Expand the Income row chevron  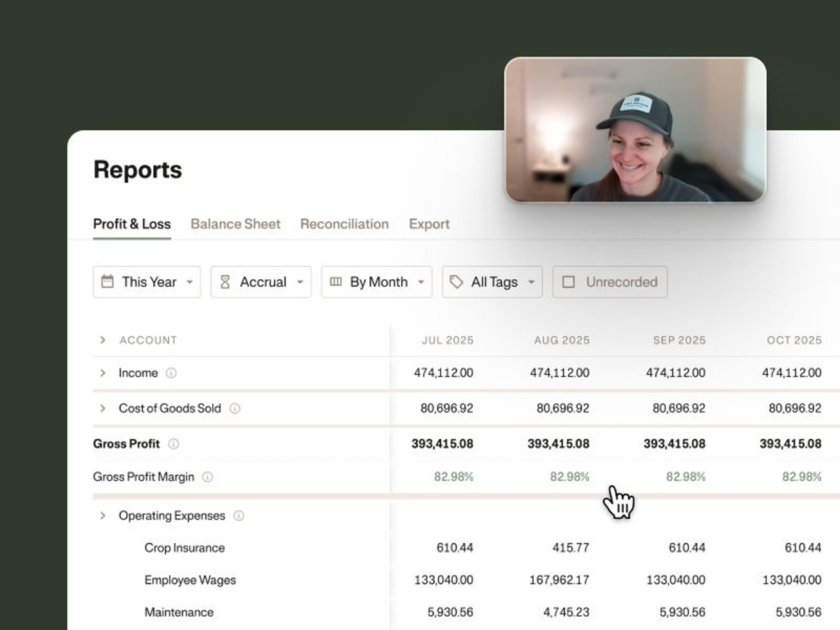click(103, 373)
